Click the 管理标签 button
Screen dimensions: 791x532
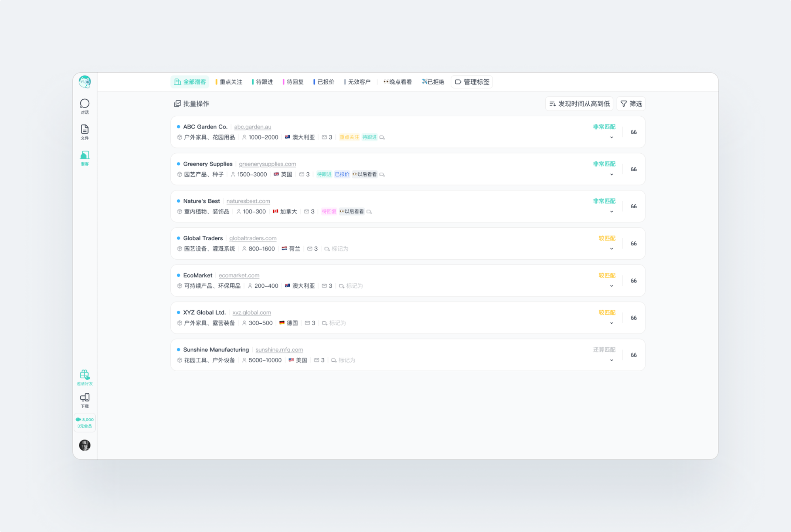[472, 82]
